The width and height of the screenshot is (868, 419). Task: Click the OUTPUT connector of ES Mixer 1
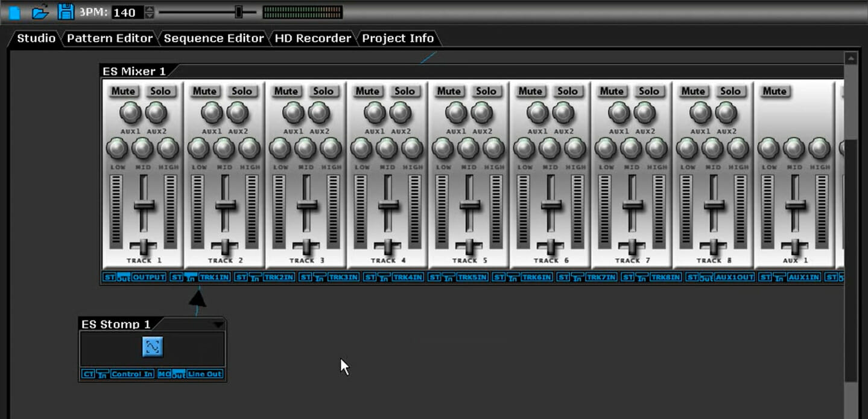(149, 277)
